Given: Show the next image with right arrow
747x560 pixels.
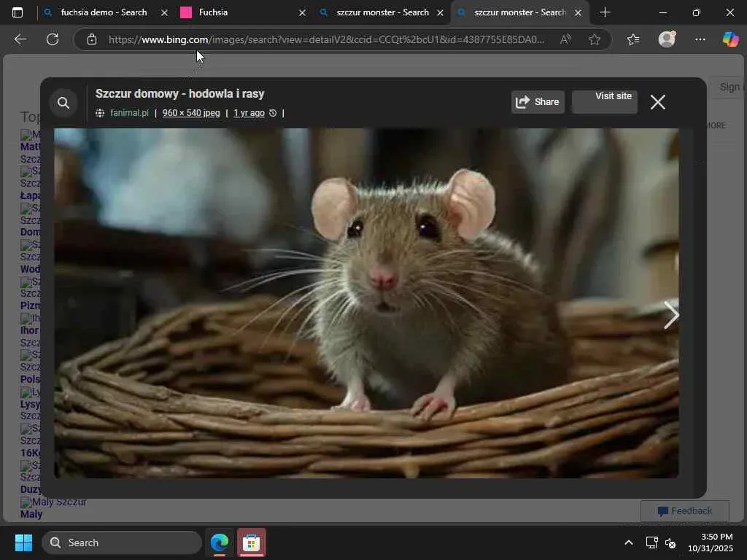Looking at the screenshot, I should [x=670, y=315].
